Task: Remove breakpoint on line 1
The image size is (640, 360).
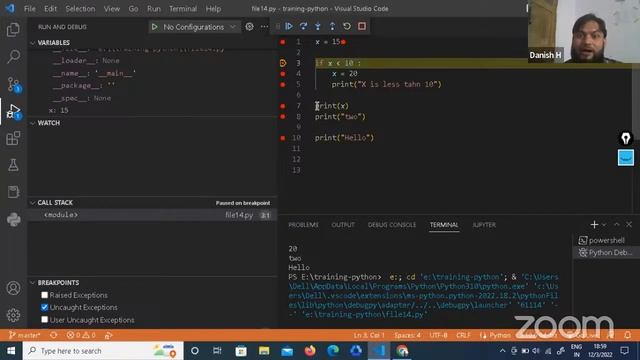Action: coord(282,42)
